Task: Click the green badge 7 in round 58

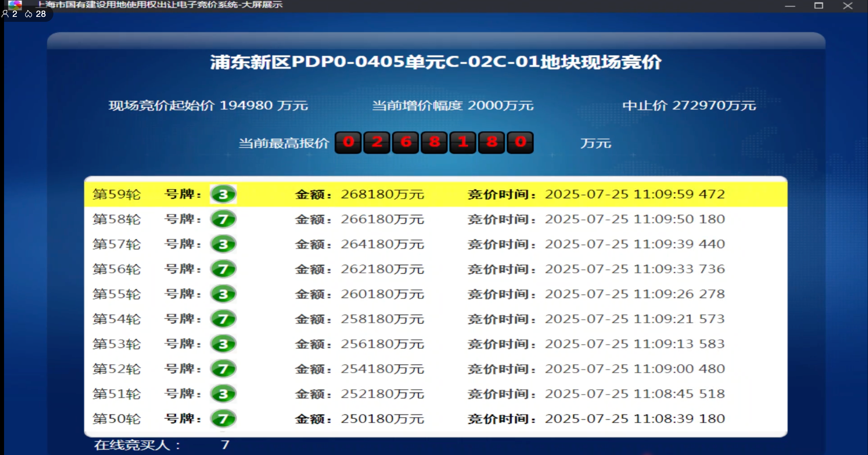Action: tap(223, 219)
